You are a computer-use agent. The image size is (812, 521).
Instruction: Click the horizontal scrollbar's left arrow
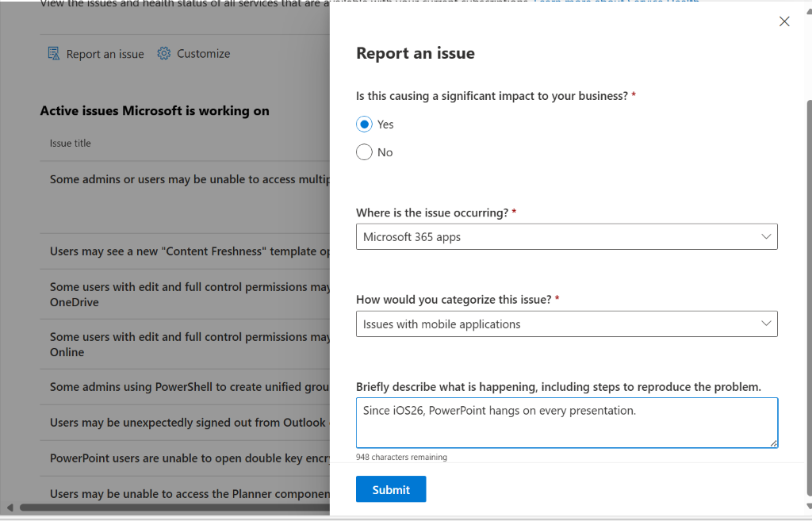coord(10,507)
